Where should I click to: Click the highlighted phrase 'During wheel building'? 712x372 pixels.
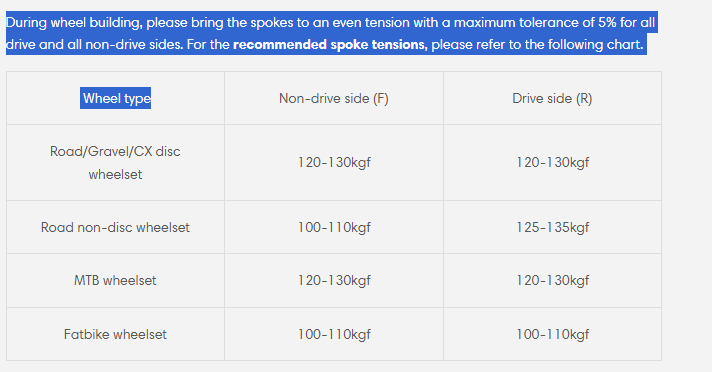[x=74, y=23]
